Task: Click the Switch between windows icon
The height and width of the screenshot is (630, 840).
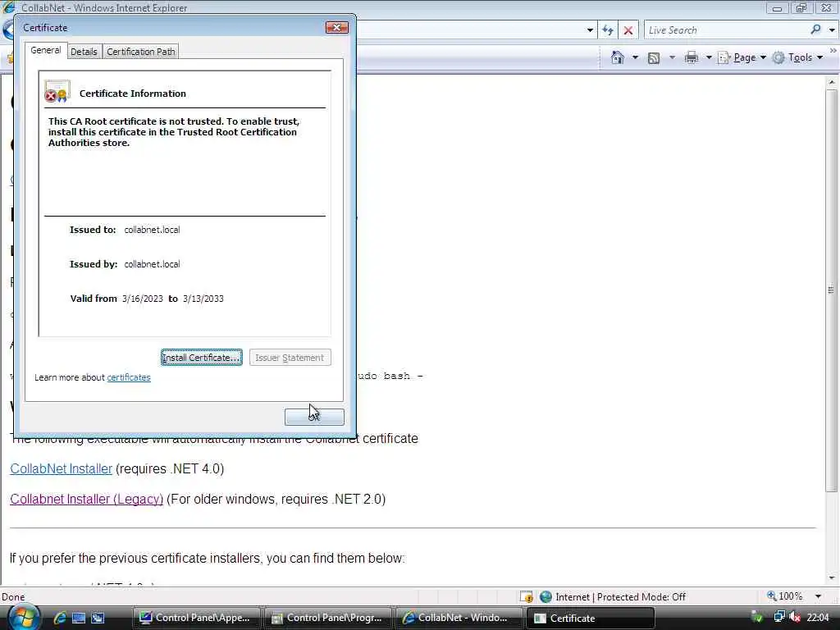Action: 98,618
